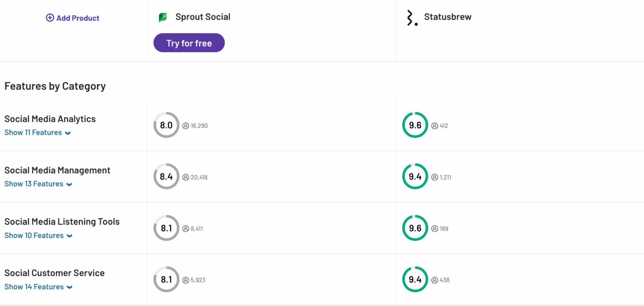Click reviewer icon beside 412 count
This screenshot has height=306, width=644.
[x=435, y=126]
